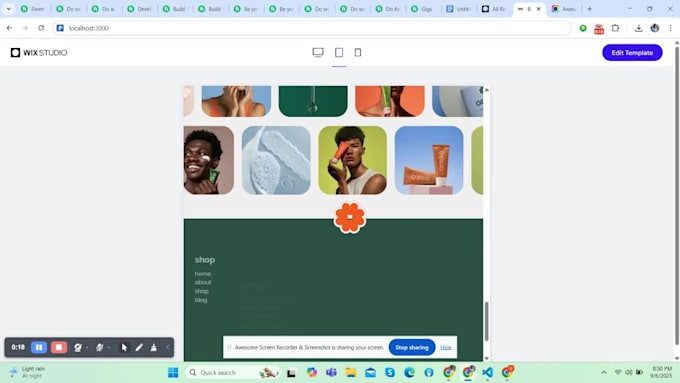Reload the page in browser

tap(41, 28)
